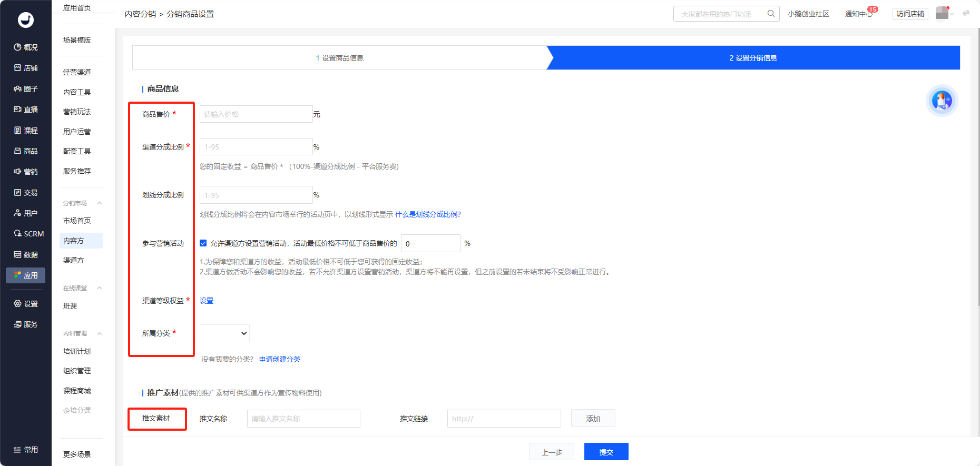The height and width of the screenshot is (466, 980).
Task: Click the search magnifier icon
Action: pyautogui.click(x=771, y=14)
